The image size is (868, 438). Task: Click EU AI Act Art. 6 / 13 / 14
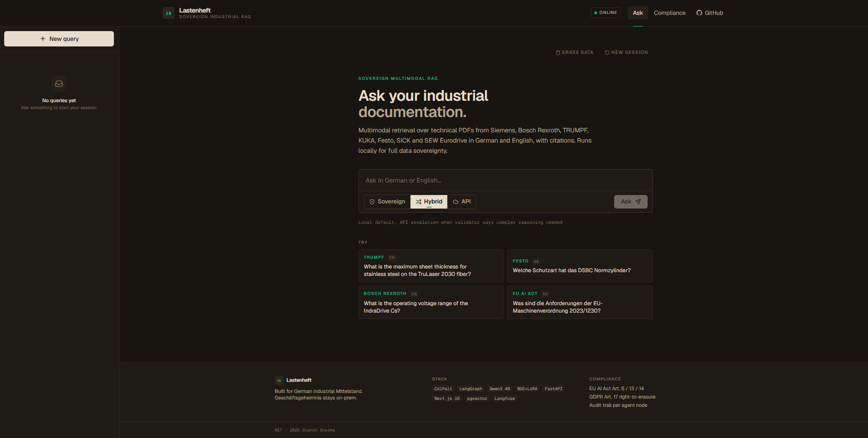[616, 389]
